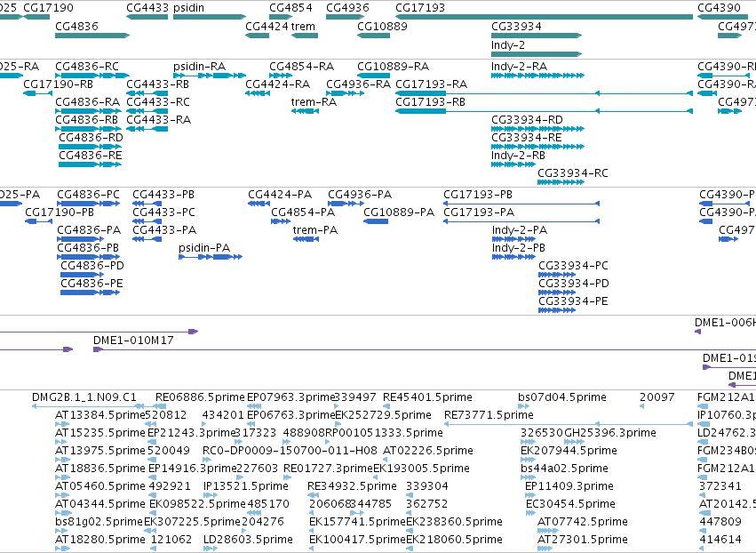Select protein CG4836-PC
Screen dimensions: 756x553
click(89, 204)
